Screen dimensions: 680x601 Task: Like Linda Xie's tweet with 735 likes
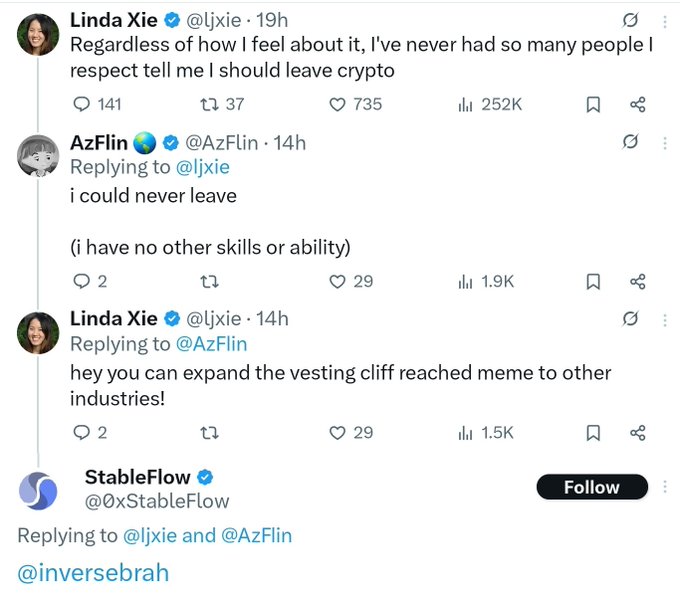tap(338, 104)
